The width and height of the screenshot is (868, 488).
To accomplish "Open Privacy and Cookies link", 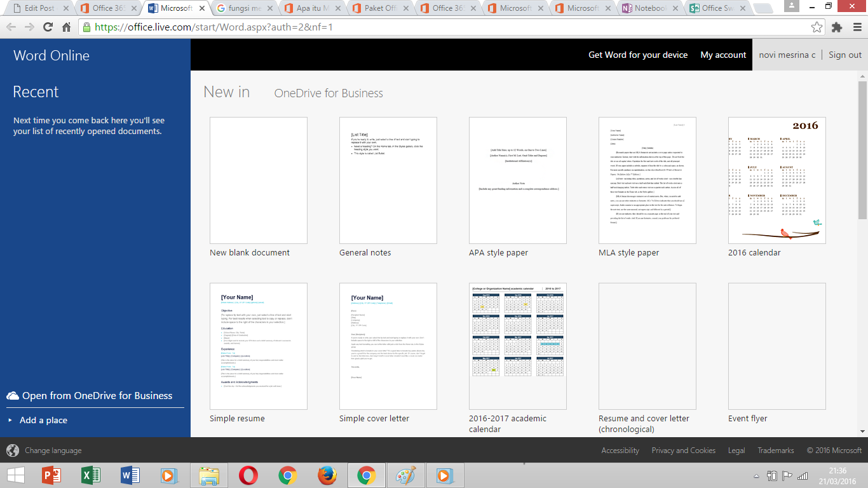I will [x=683, y=451].
